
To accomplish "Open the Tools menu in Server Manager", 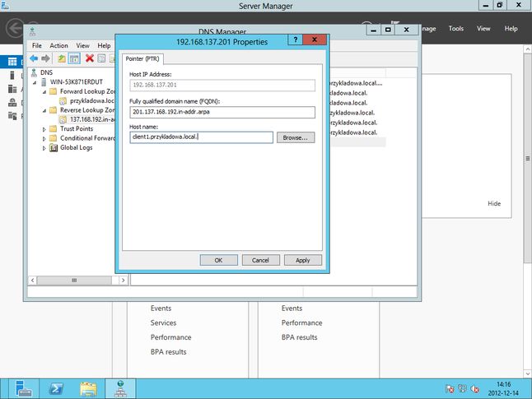I will coord(456,29).
